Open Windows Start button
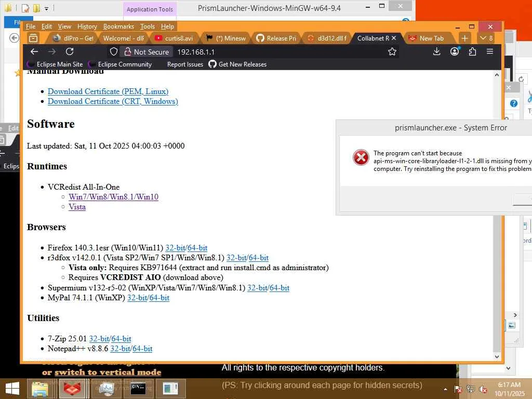Screen dimensions: 532x399 (x=12, y=389)
